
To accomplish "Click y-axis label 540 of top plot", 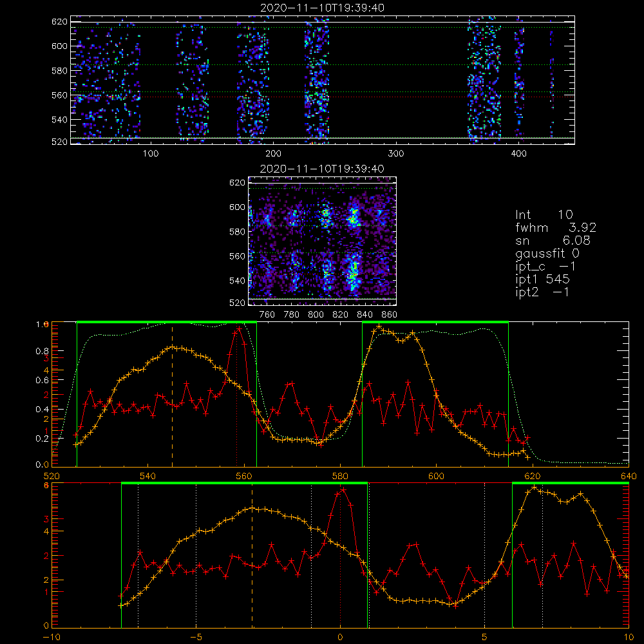I will (x=59, y=120).
